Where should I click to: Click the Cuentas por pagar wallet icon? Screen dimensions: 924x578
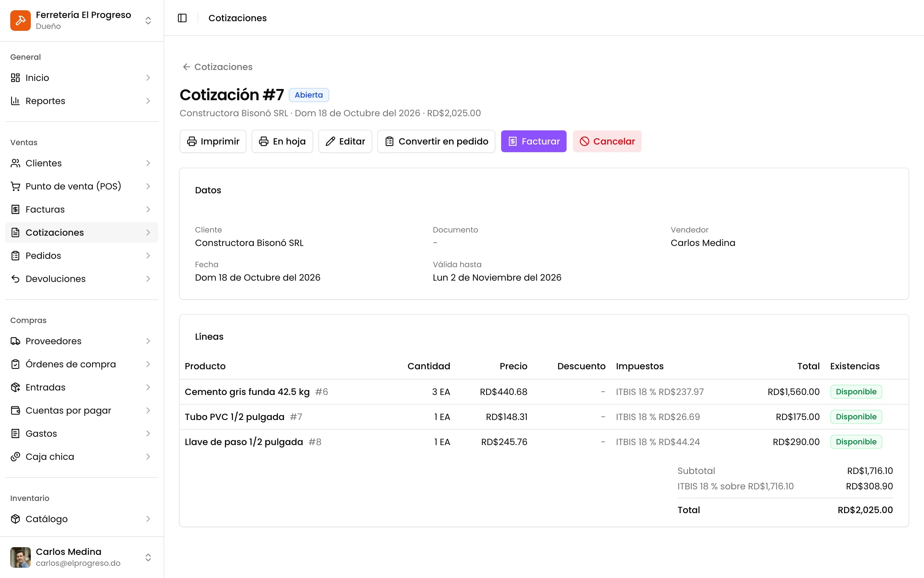(x=15, y=411)
